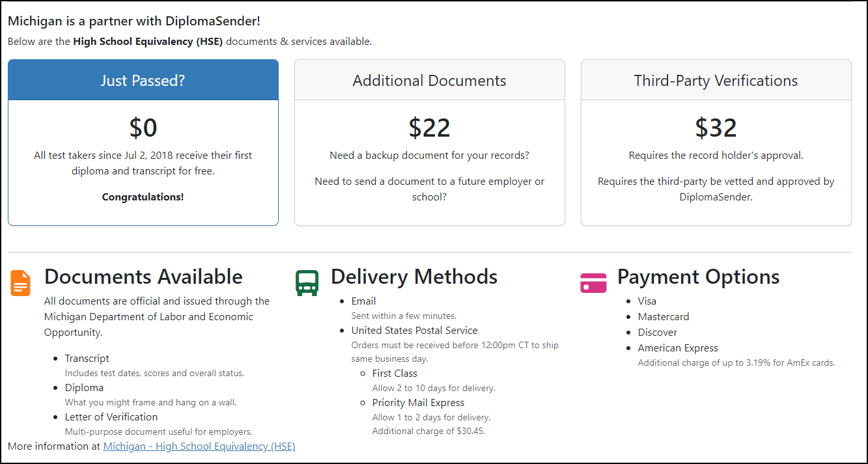This screenshot has width=868, height=464.
Task: Click the orange document icon
Action: tap(21, 283)
